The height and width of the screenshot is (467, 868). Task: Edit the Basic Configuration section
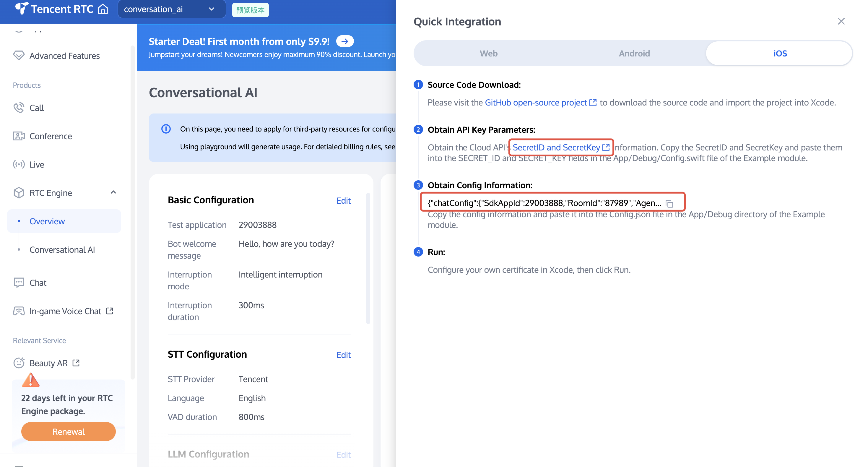click(343, 201)
